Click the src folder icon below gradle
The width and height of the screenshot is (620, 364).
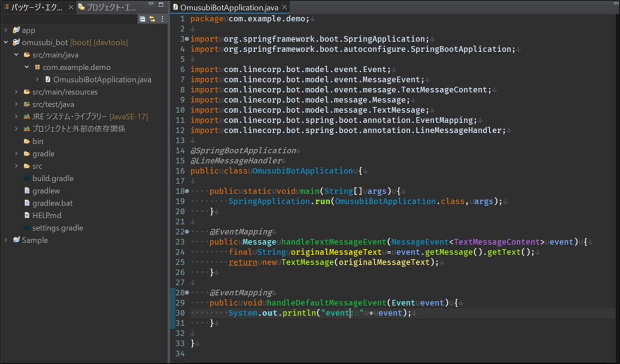pos(27,166)
